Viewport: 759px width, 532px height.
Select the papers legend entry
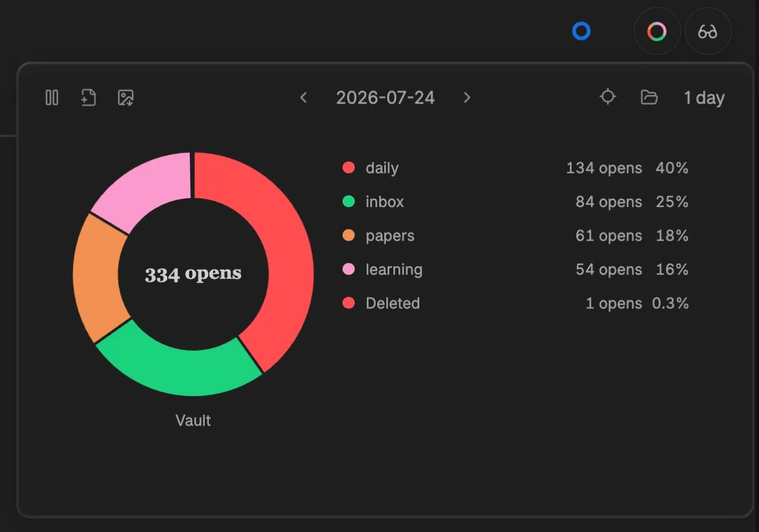click(515, 235)
